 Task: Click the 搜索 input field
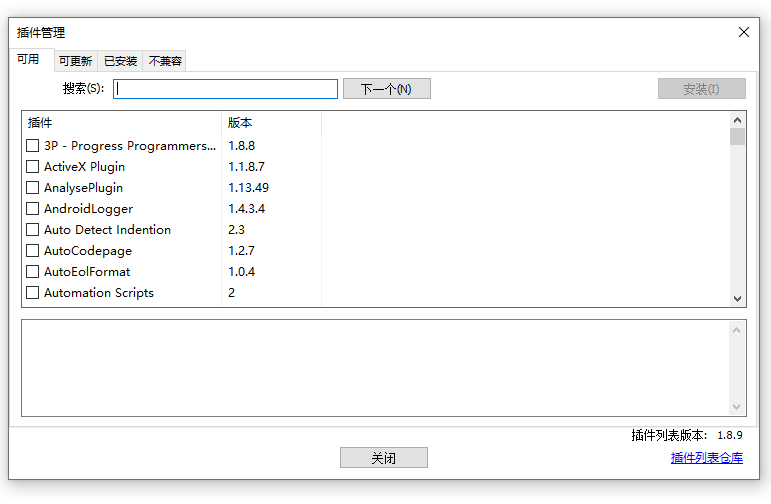(225, 89)
